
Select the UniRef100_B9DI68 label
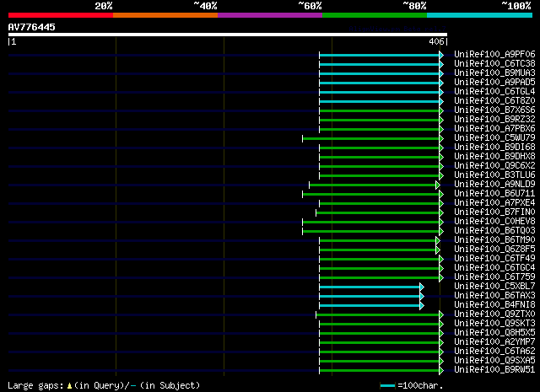click(494, 147)
